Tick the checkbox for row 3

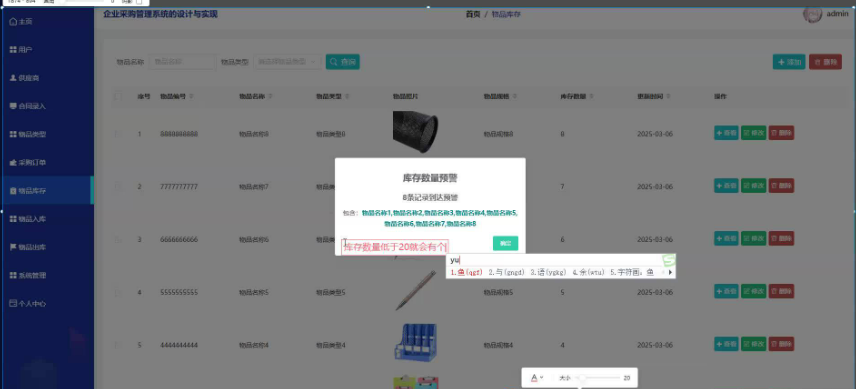tap(118, 240)
